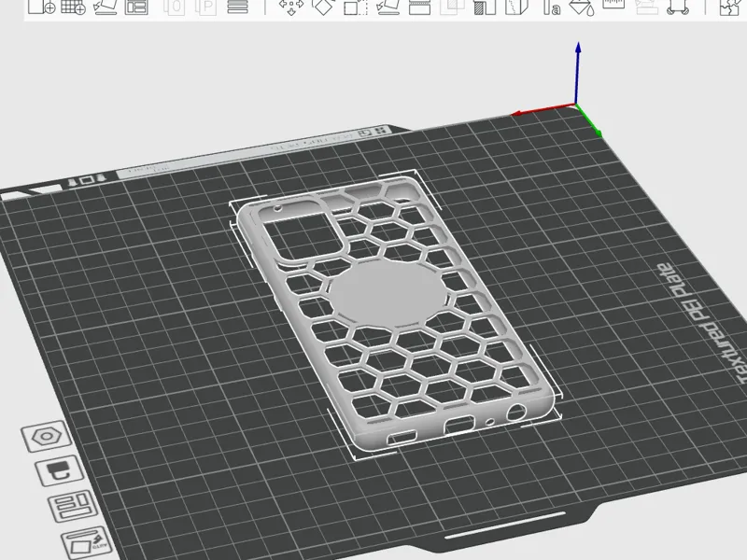Click the Add model cube icon
The width and height of the screenshot is (747, 560).
point(42,7)
